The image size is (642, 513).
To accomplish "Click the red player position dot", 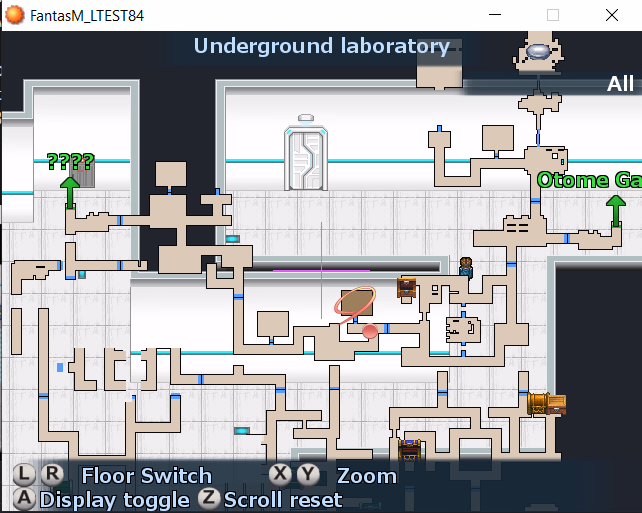I will pos(370,331).
